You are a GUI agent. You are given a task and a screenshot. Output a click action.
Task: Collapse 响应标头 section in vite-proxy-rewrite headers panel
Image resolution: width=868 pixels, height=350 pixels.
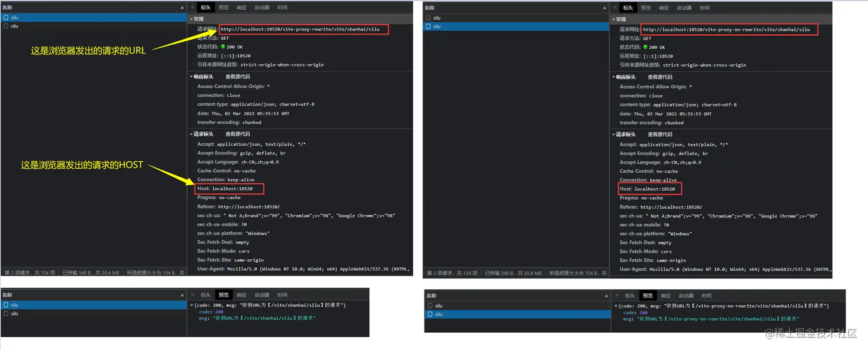click(192, 76)
